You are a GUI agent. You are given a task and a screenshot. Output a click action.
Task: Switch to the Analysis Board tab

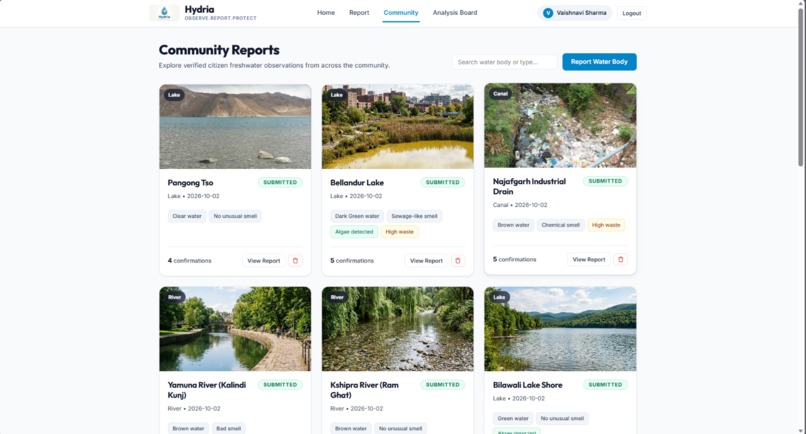point(455,13)
